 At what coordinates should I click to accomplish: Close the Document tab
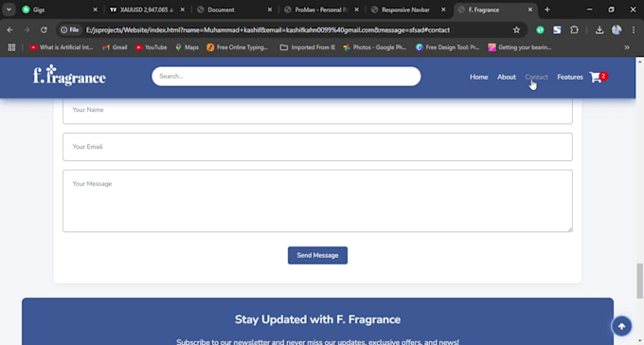pyautogui.click(x=269, y=9)
